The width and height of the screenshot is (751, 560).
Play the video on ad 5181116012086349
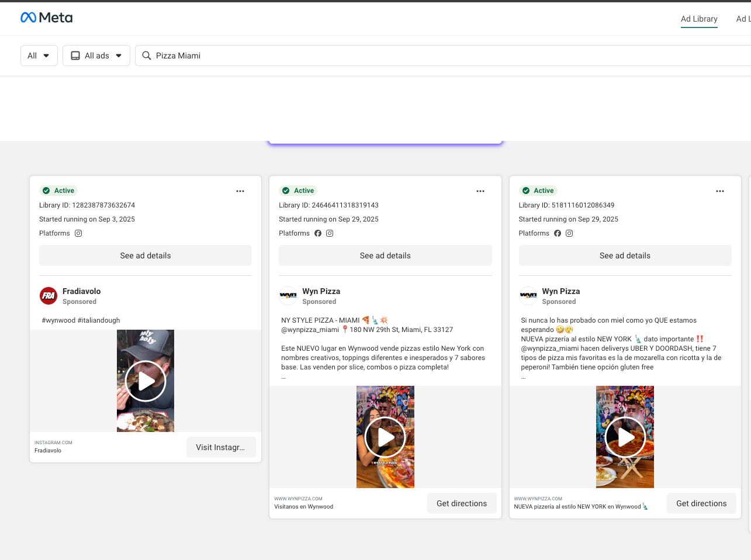pos(625,437)
